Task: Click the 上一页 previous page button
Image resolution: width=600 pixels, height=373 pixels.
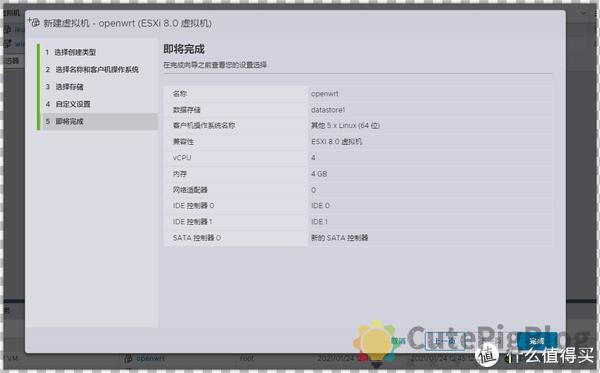Action: point(445,341)
